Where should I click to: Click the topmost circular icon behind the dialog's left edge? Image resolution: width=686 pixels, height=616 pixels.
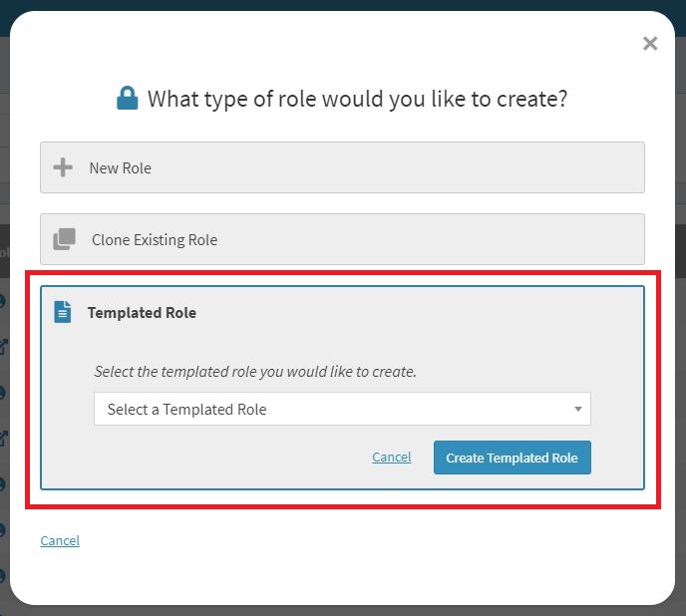[x=4, y=301]
